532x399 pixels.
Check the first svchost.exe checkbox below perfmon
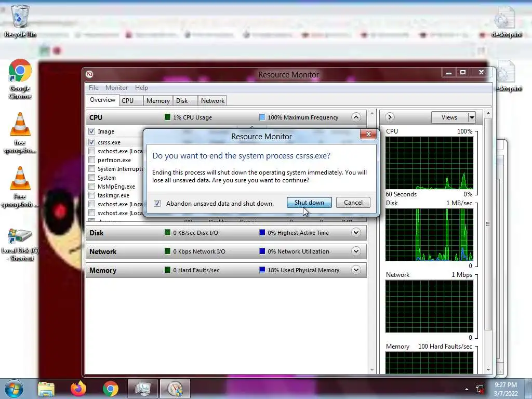click(x=91, y=204)
